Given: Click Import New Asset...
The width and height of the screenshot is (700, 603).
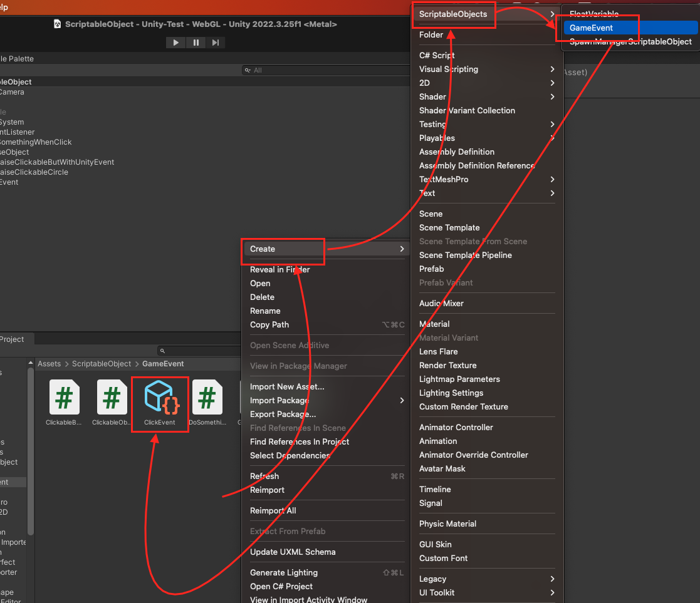Looking at the screenshot, I should pos(326,387).
